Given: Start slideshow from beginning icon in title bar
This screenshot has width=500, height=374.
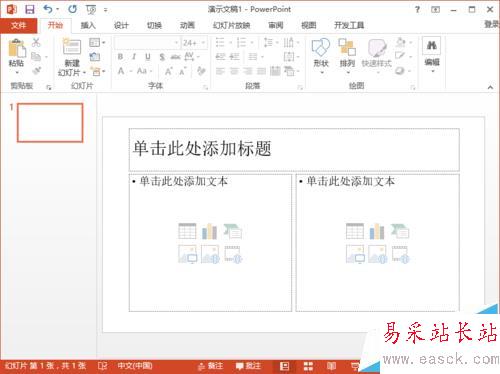Looking at the screenshot, I should (91, 9).
